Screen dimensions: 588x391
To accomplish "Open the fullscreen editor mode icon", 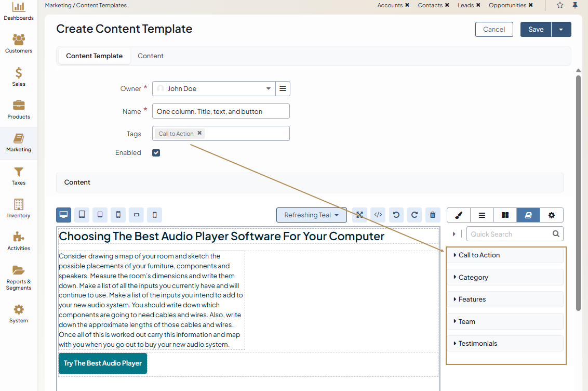I will point(359,215).
